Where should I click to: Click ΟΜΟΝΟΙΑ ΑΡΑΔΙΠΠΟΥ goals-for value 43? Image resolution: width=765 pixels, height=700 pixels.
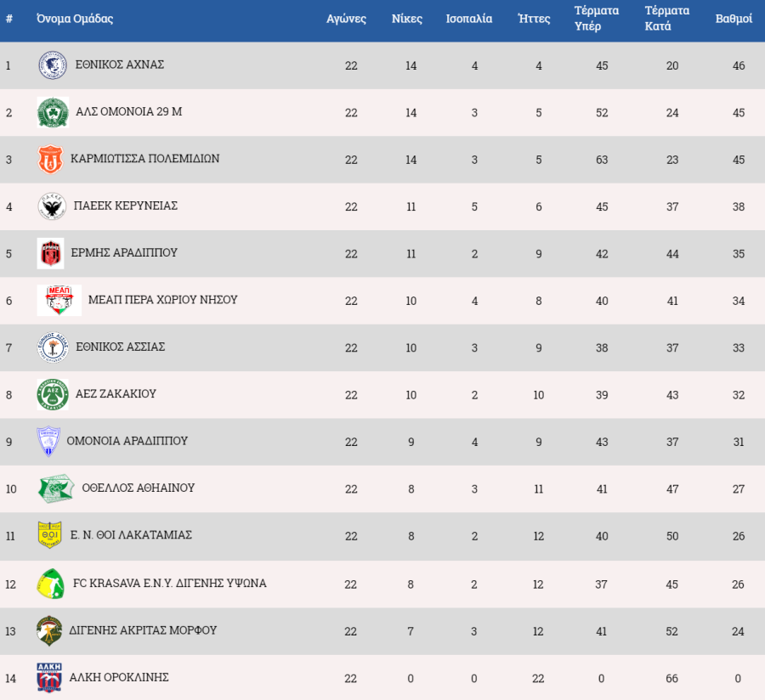pyautogui.click(x=602, y=442)
